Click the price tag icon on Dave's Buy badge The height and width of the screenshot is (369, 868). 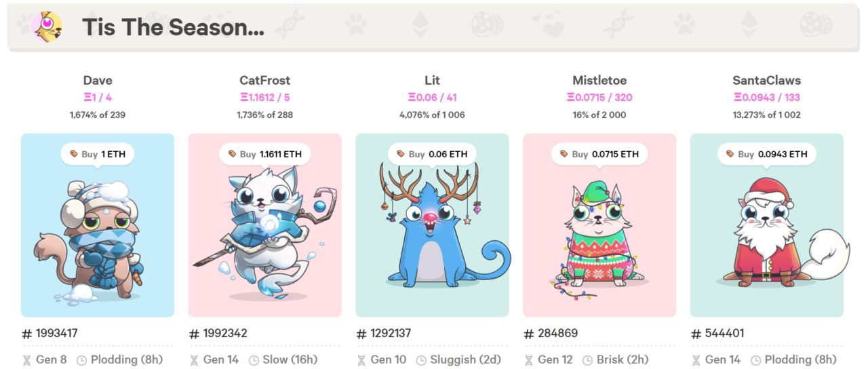click(x=73, y=154)
